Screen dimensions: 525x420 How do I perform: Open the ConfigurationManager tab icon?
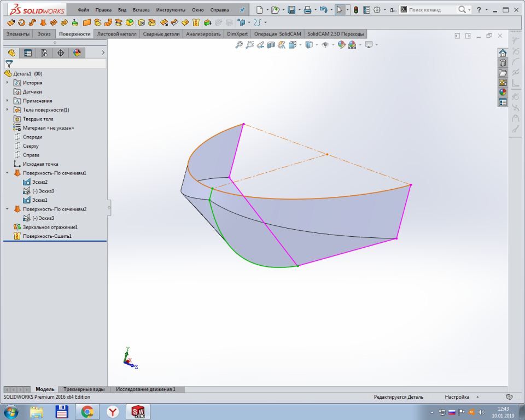[44, 53]
